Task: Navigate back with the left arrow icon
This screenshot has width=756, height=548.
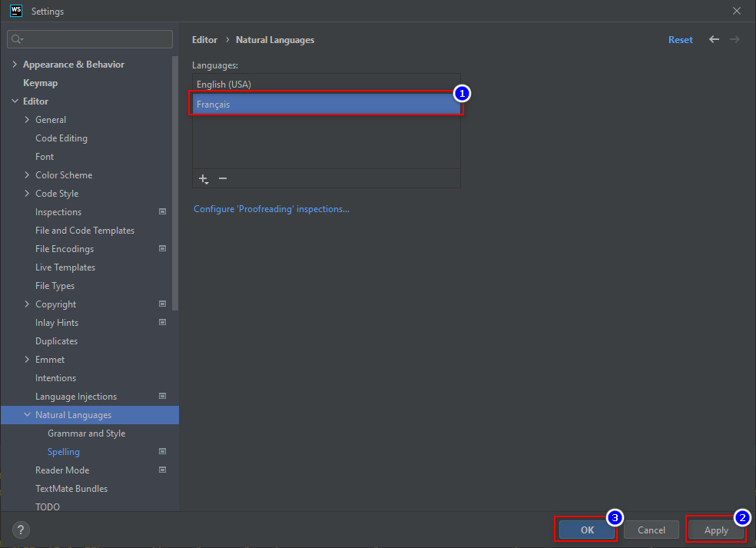Action: (714, 39)
